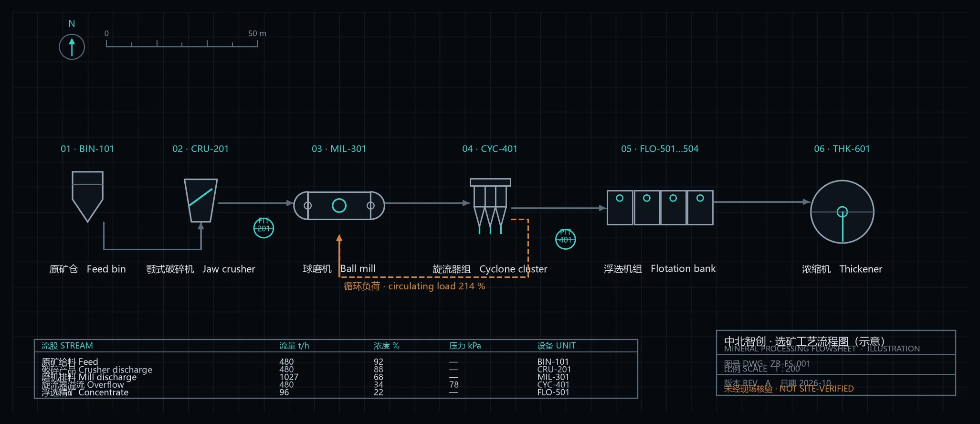Image resolution: width=980 pixels, height=424 pixels.
Task: Click the Thickener caption text
Action: pos(842,269)
